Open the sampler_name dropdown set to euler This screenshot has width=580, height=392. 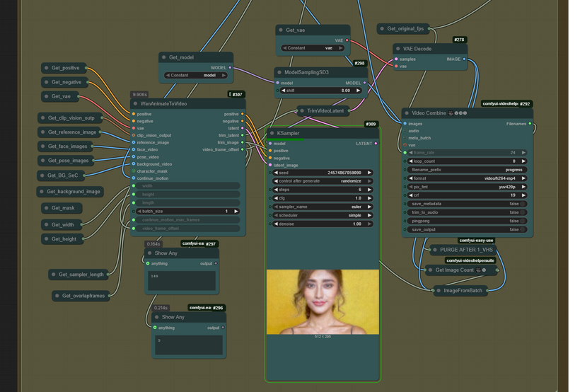click(x=323, y=207)
